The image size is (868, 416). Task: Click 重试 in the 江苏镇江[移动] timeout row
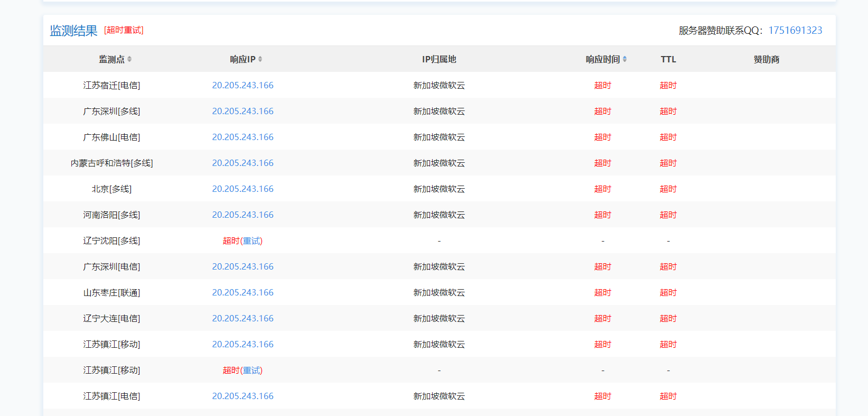pos(252,371)
